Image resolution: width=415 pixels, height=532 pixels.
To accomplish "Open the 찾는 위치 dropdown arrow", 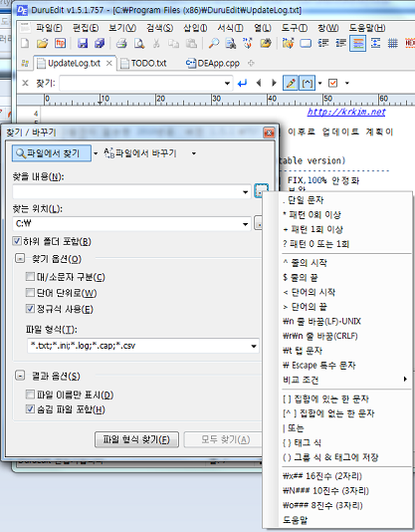I will tap(246, 224).
